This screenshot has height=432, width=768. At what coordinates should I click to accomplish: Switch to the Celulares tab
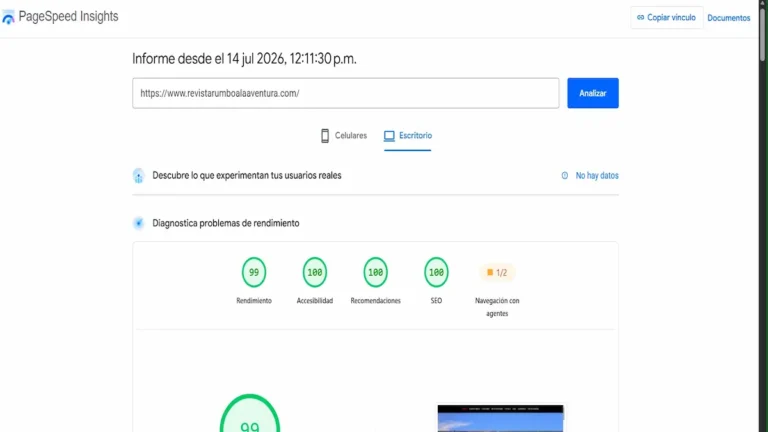[344, 136]
